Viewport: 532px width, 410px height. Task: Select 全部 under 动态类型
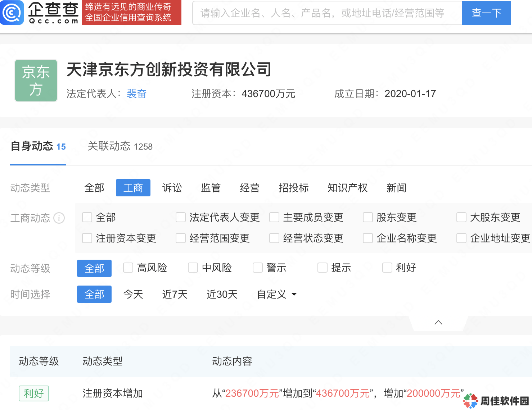(94, 188)
